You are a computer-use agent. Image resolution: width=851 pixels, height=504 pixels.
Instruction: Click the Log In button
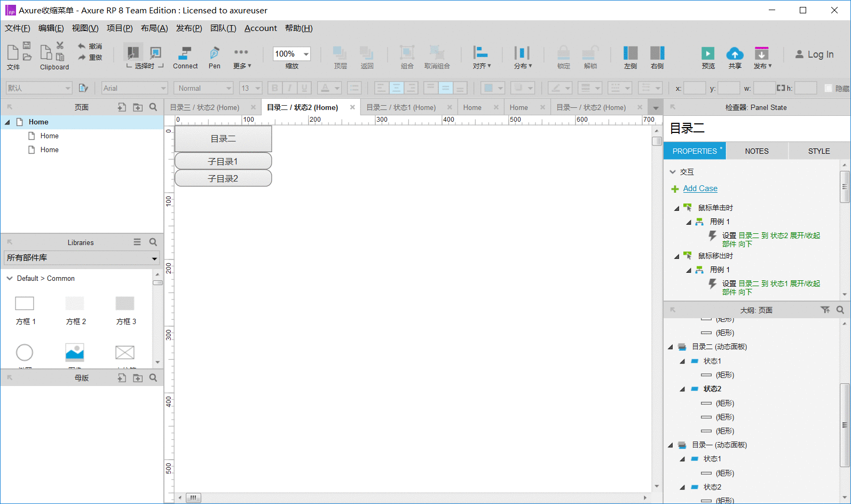click(814, 54)
